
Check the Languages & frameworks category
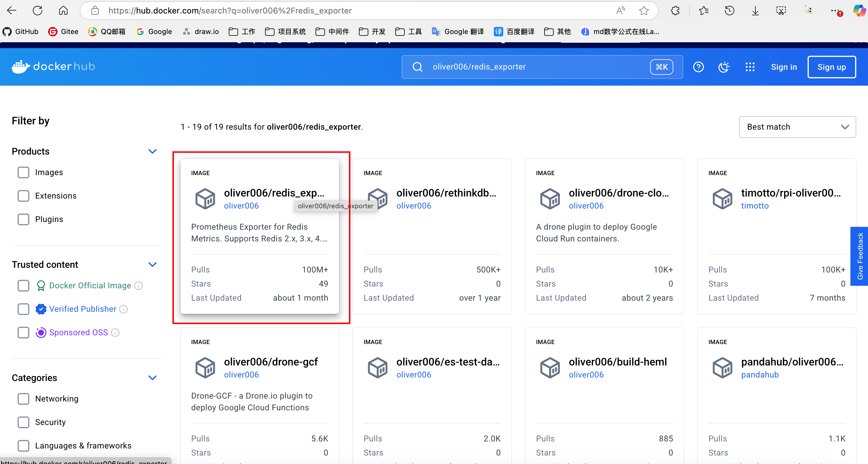click(x=23, y=446)
